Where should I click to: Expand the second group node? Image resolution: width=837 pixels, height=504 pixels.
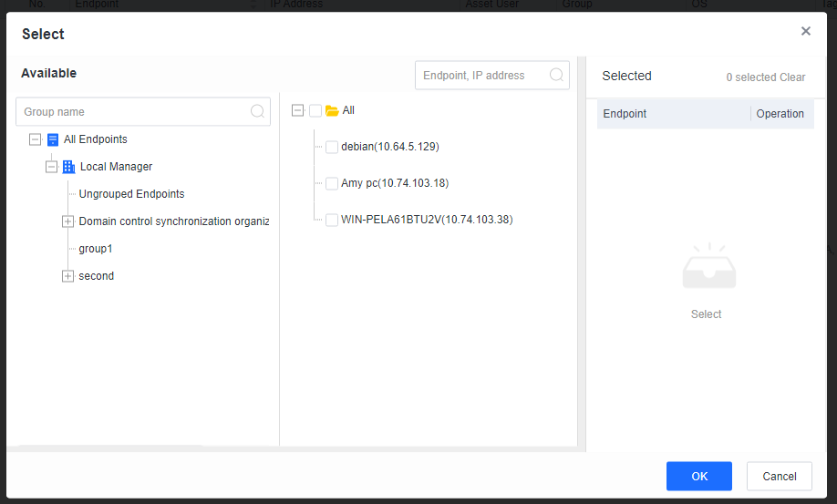[x=67, y=276]
